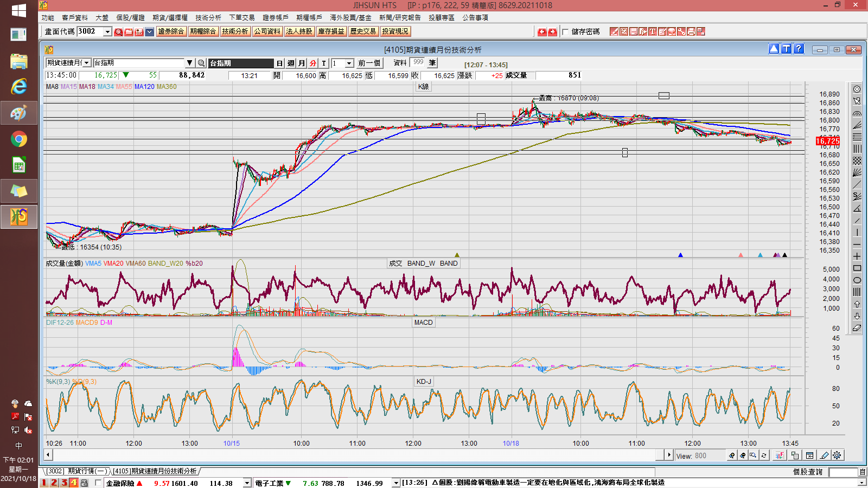
Task: Click the refresh chart icon
Action: click(x=764, y=455)
